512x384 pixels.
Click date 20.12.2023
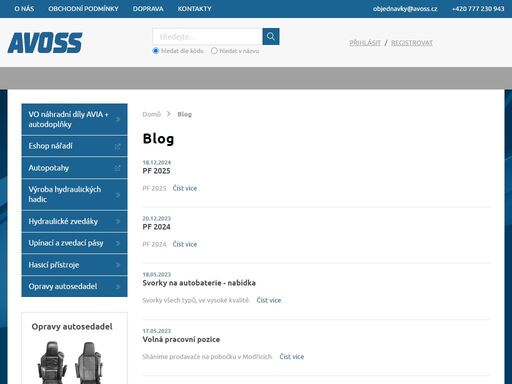(157, 218)
